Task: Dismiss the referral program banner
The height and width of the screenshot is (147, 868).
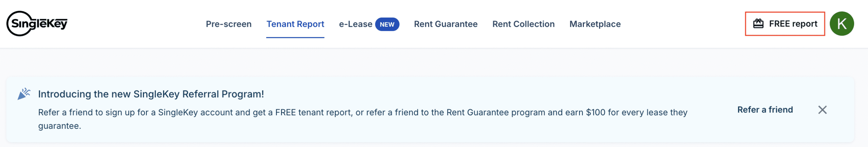Action: pos(822,110)
